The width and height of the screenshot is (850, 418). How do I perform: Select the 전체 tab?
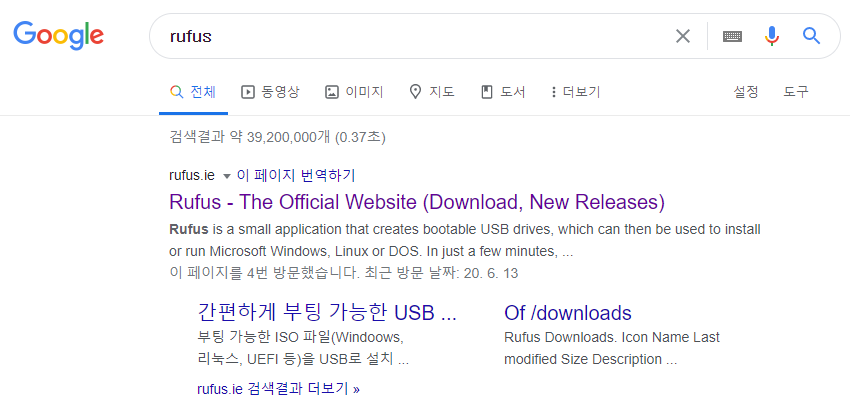(x=193, y=92)
